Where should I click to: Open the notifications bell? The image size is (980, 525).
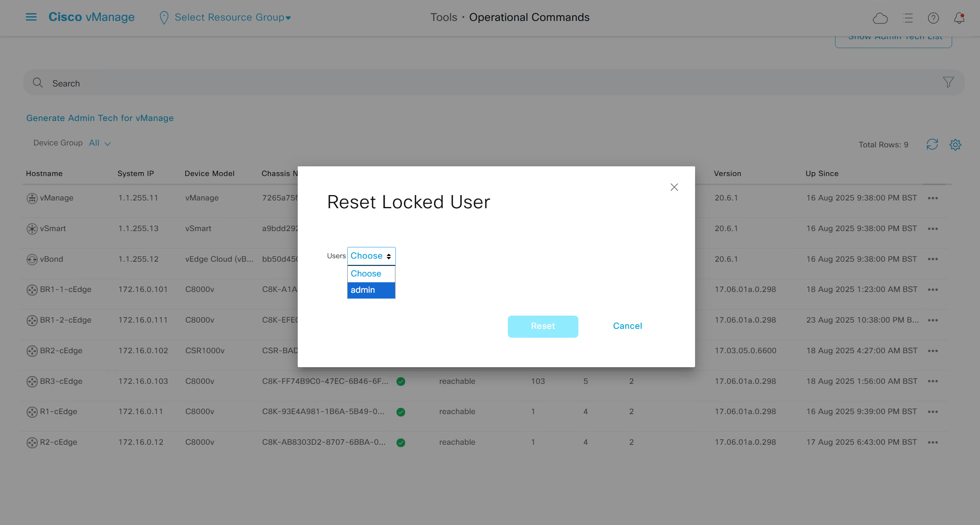click(x=959, y=18)
